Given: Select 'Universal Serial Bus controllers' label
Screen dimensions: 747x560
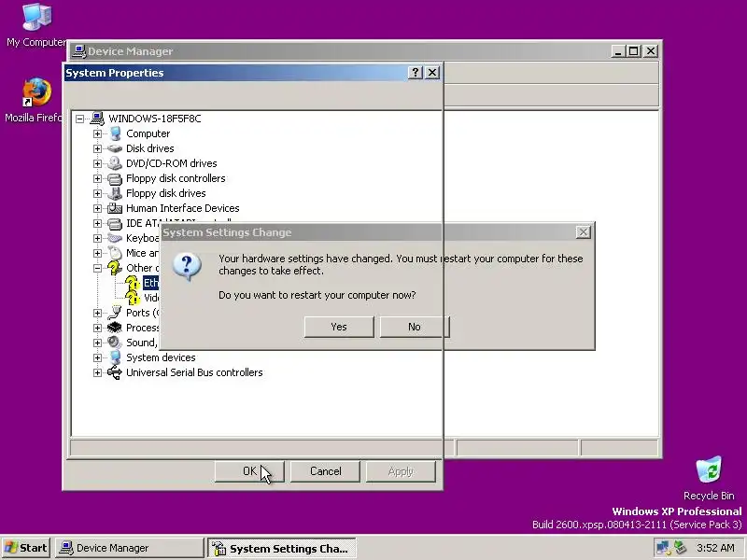Looking at the screenshot, I should (x=194, y=372).
